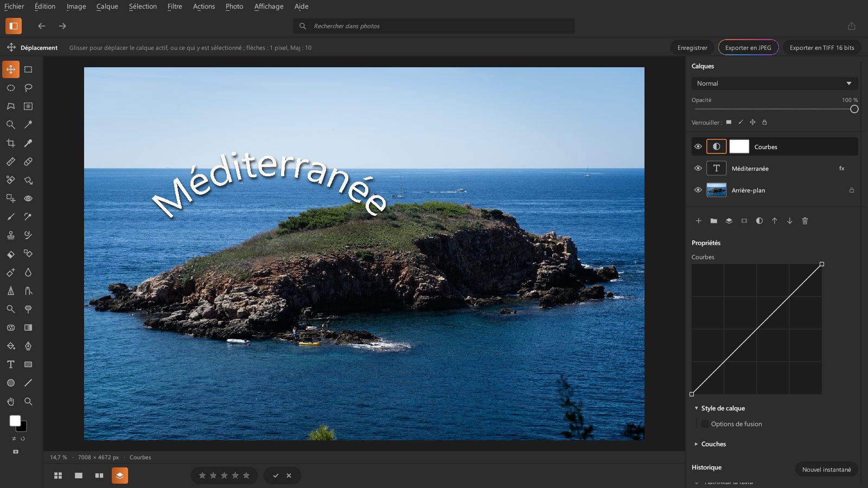Create a layer group folder
The image size is (868, 488).
click(x=714, y=221)
